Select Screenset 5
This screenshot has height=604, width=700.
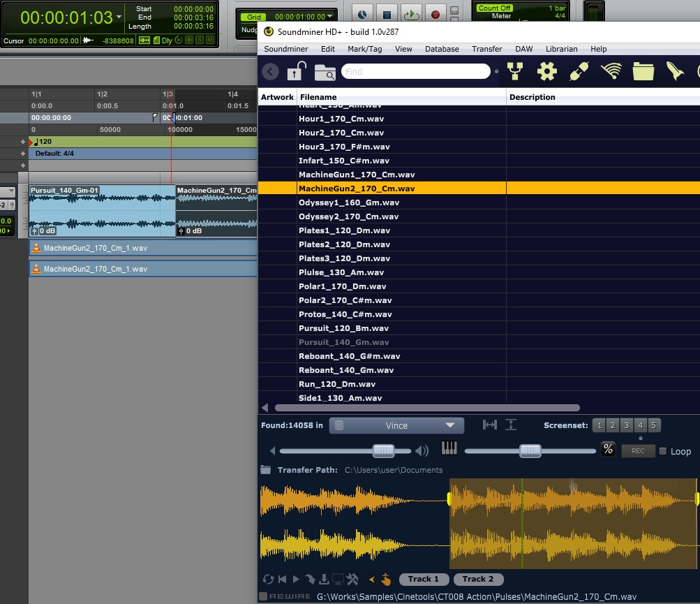653,425
